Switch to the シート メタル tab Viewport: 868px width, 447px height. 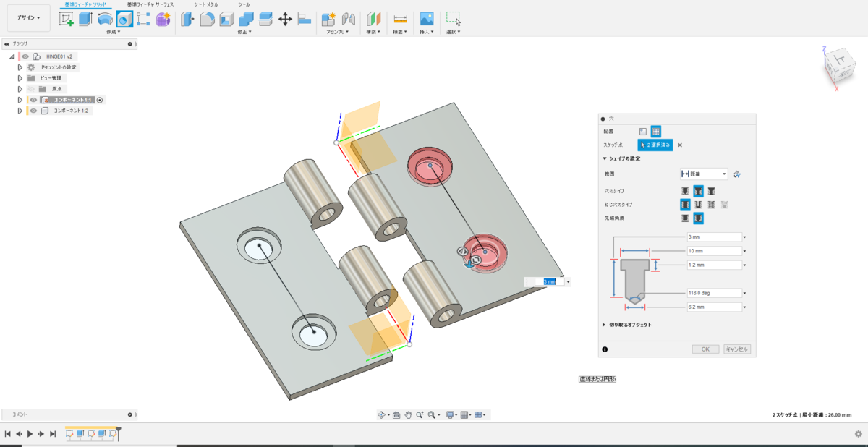pos(206,4)
